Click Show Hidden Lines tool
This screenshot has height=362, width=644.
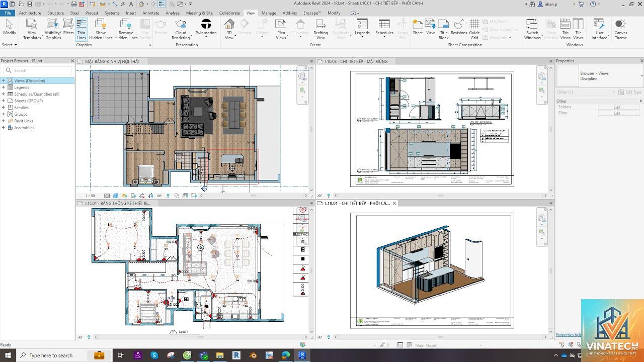pyautogui.click(x=101, y=30)
